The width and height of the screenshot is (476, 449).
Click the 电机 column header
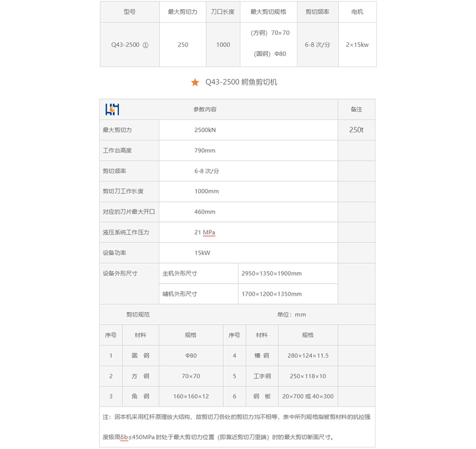[357, 12]
